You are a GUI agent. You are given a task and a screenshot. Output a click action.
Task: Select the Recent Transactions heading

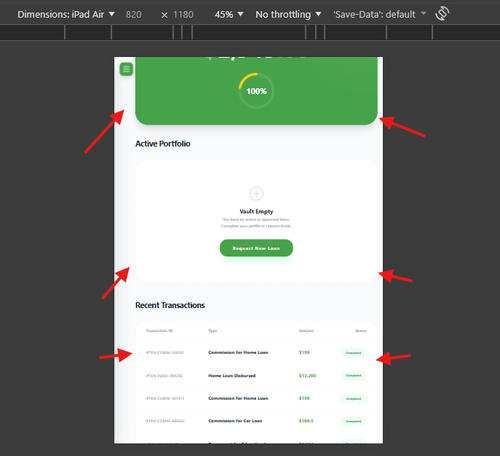170,305
